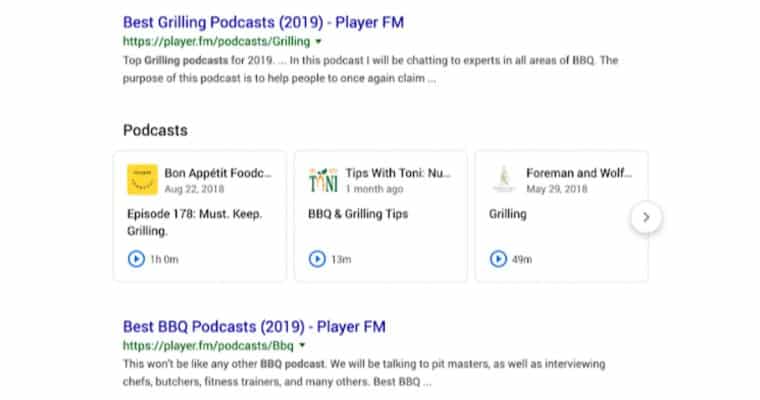The image size is (760, 400).
Task: Click the 49m duration label
Action: [522, 259]
